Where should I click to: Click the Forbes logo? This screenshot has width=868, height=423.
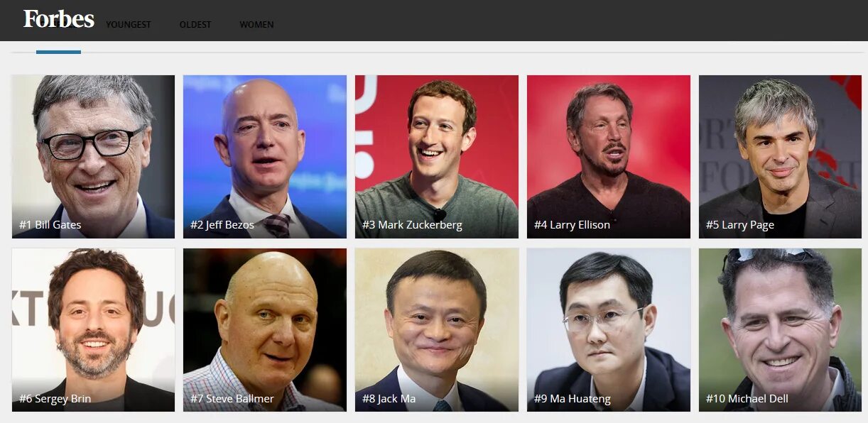click(x=58, y=19)
